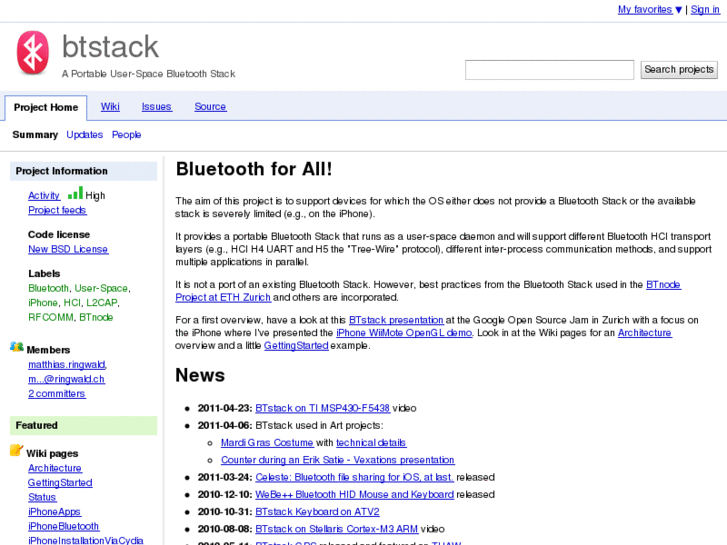Click the User-Space label

coord(101,288)
